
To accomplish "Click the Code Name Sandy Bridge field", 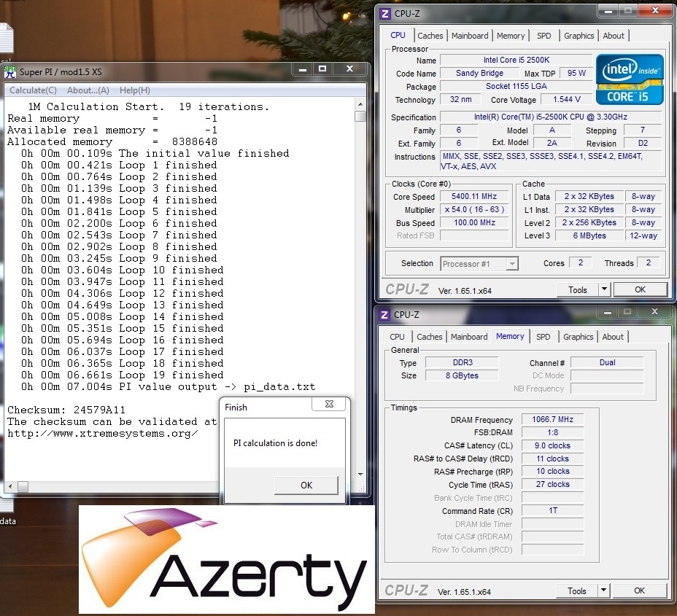I will tap(479, 73).
